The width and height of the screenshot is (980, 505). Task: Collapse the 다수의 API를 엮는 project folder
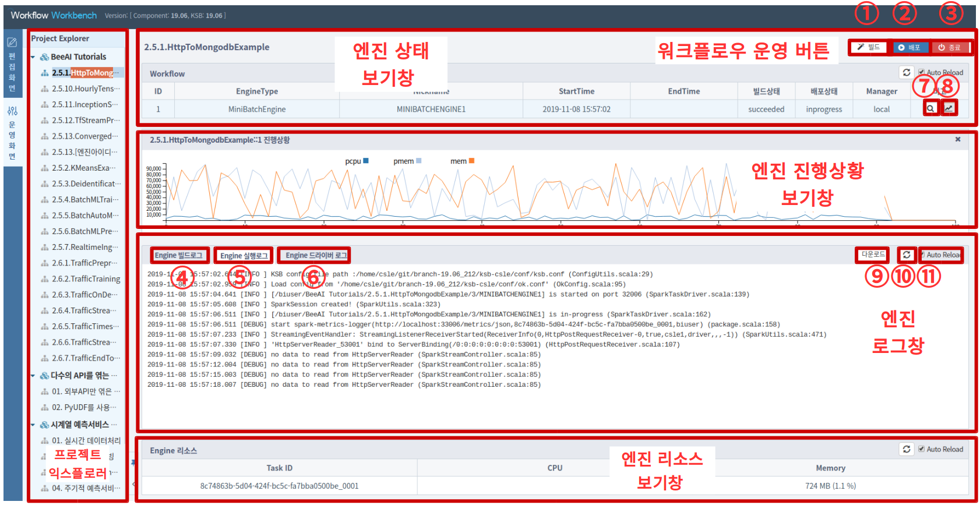[x=33, y=376]
